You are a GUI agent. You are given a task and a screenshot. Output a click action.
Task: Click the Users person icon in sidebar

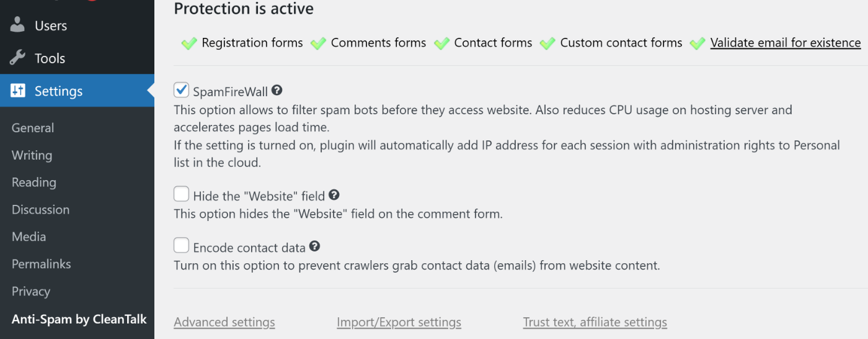pos(18,25)
